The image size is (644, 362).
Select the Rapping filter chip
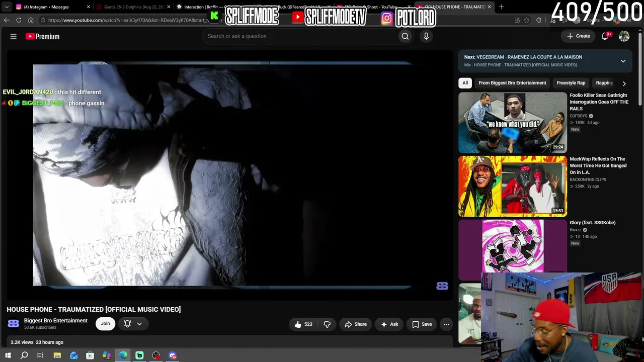604,83
